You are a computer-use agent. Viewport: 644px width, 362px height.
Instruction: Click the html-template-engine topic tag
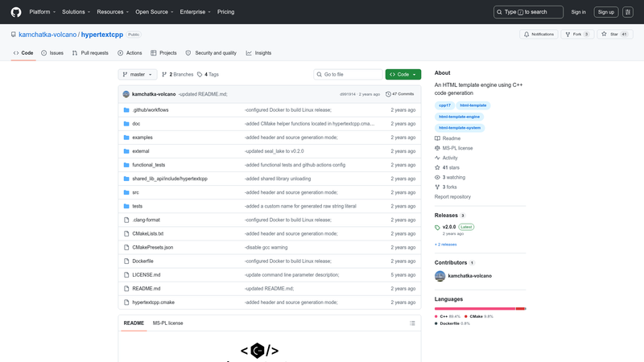pos(459,117)
